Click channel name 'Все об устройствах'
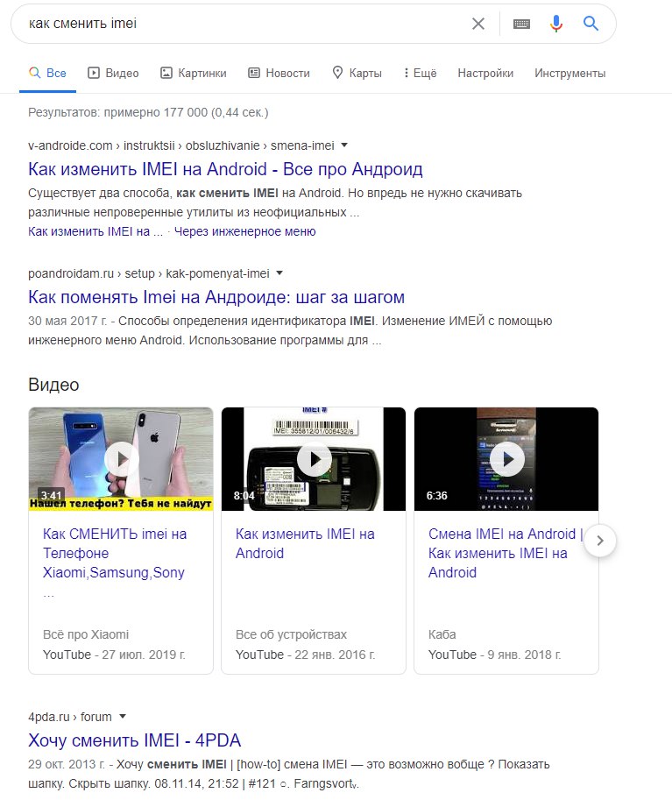Image resolution: width=672 pixels, height=807 pixels. 291,634
